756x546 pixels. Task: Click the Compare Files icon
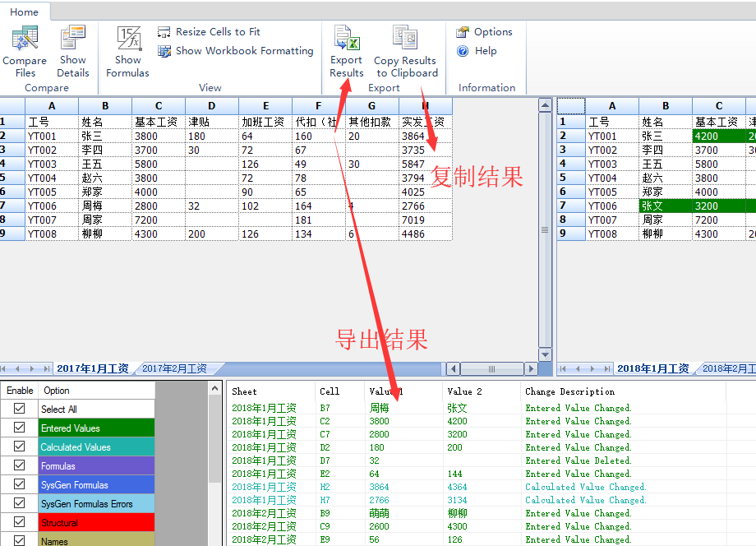(x=25, y=52)
